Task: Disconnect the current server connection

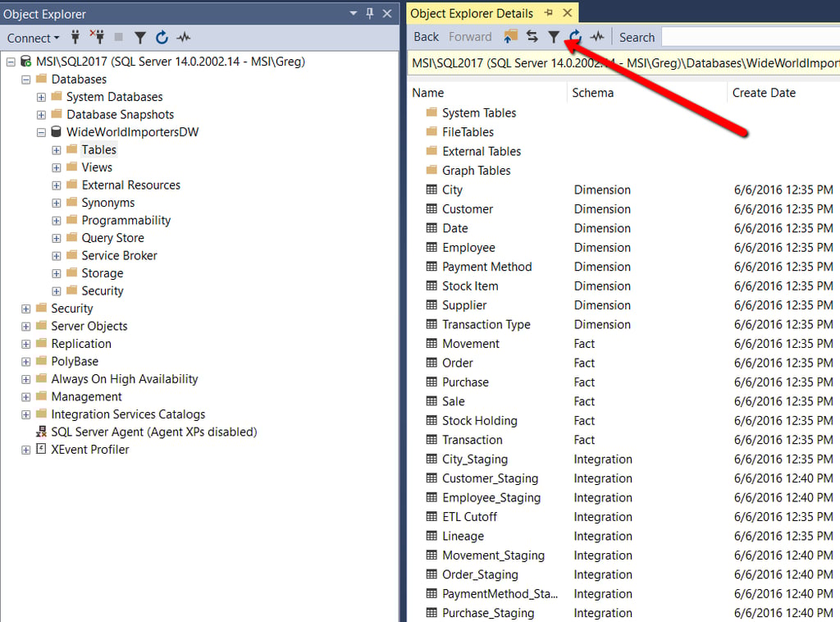Action: click(96, 38)
